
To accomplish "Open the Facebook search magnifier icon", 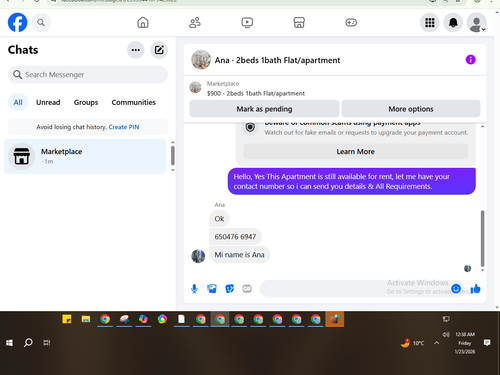I will tap(41, 22).
